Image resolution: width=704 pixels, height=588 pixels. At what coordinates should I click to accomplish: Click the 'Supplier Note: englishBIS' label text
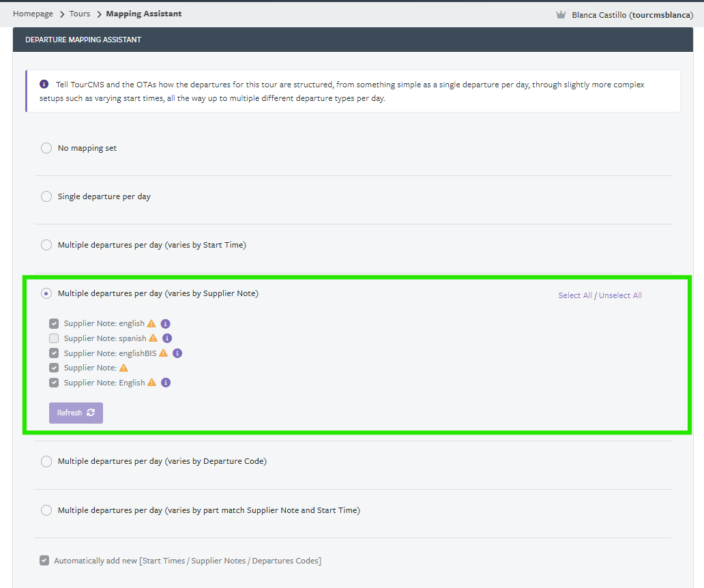[110, 353]
